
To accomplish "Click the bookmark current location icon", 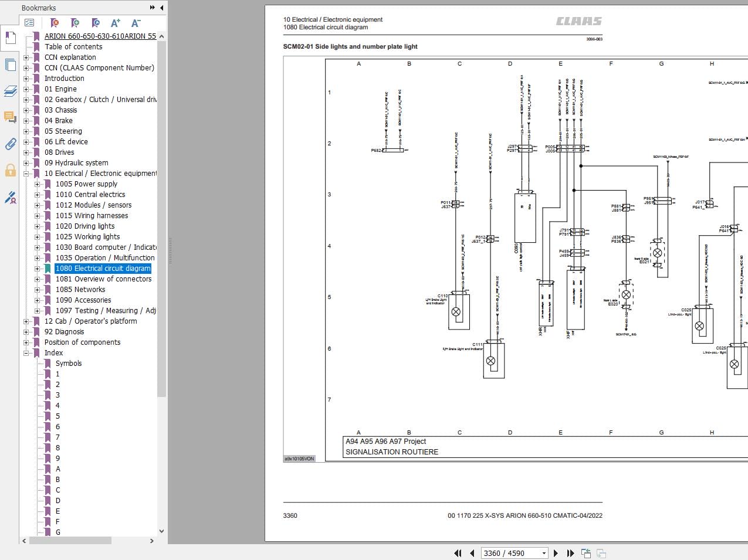I will [x=96, y=23].
